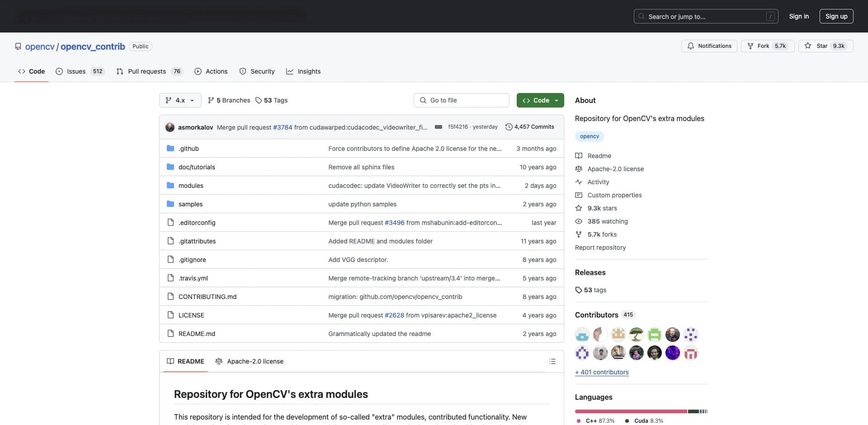Select the README tab
This screenshot has width=868, height=425.
point(185,361)
